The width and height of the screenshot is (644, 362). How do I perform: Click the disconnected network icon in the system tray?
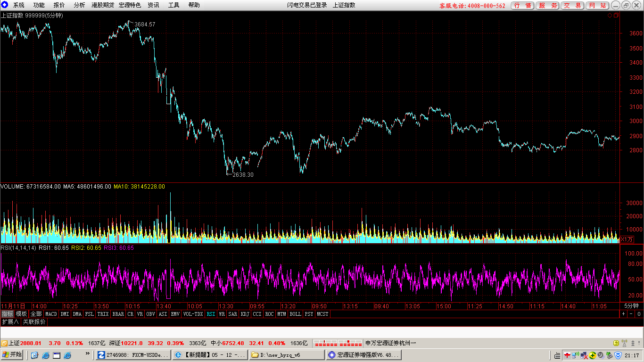[x=584, y=355]
